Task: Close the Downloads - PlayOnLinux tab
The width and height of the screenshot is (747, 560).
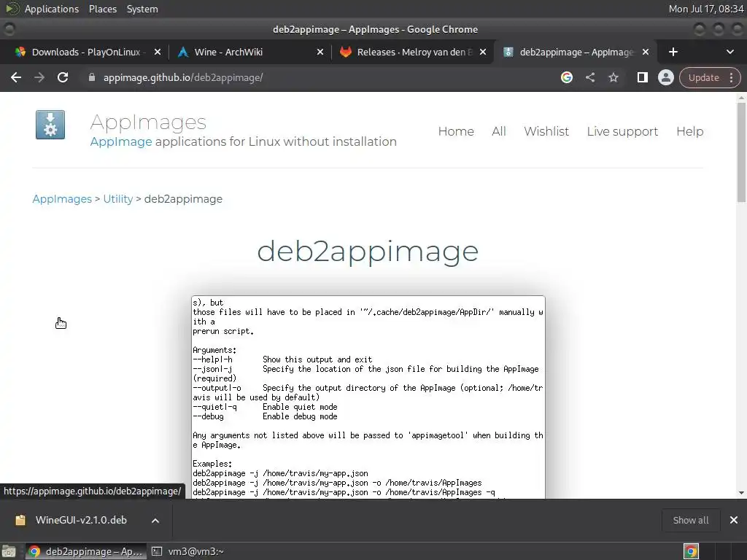Action: tap(158, 52)
